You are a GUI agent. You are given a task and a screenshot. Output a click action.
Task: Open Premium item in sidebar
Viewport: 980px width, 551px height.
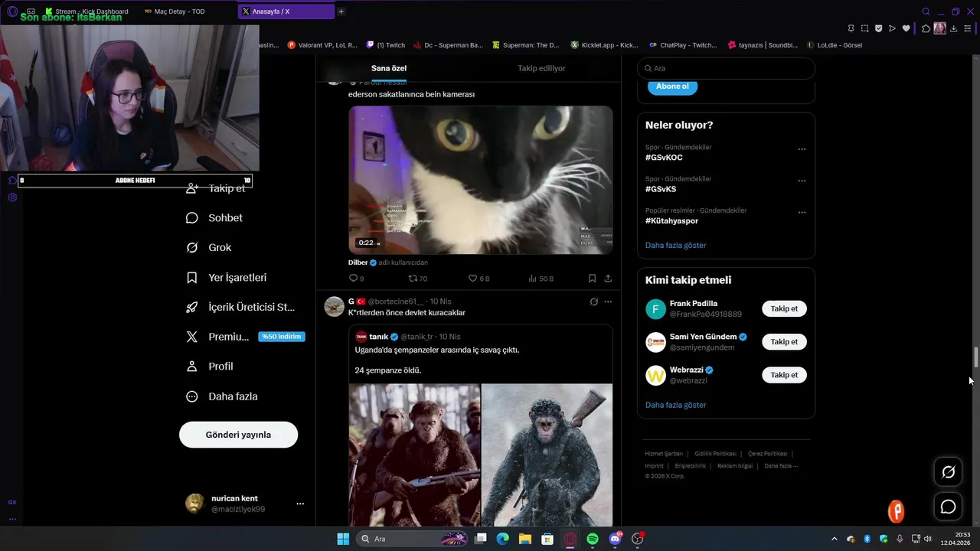[x=245, y=337]
